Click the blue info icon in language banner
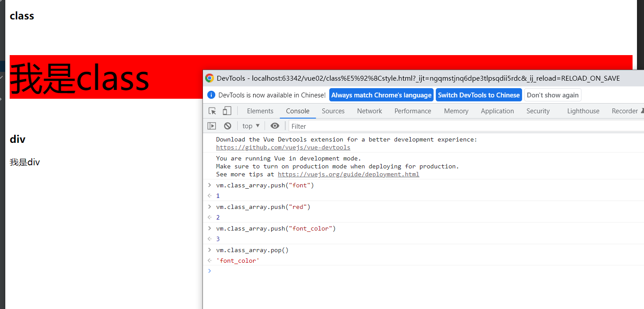This screenshot has height=309, width=644. [x=211, y=95]
